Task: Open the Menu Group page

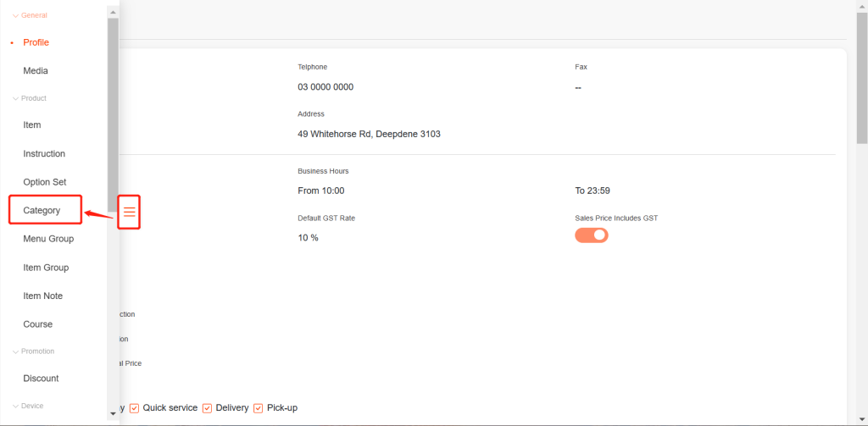Action: click(48, 239)
